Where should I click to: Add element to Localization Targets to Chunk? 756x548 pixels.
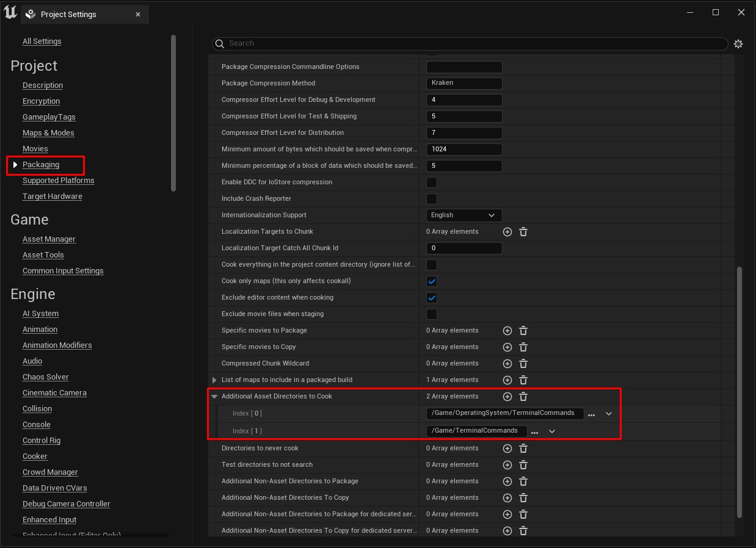click(x=507, y=232)
